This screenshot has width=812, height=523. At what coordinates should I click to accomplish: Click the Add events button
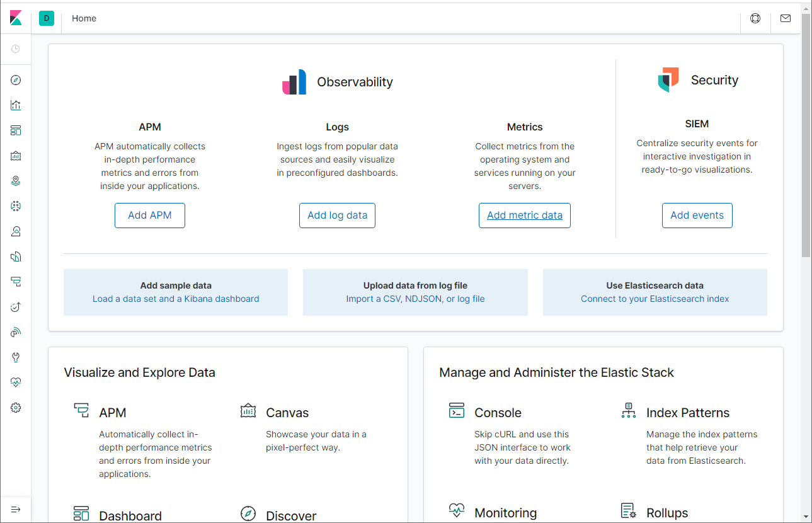click(697, 216)
